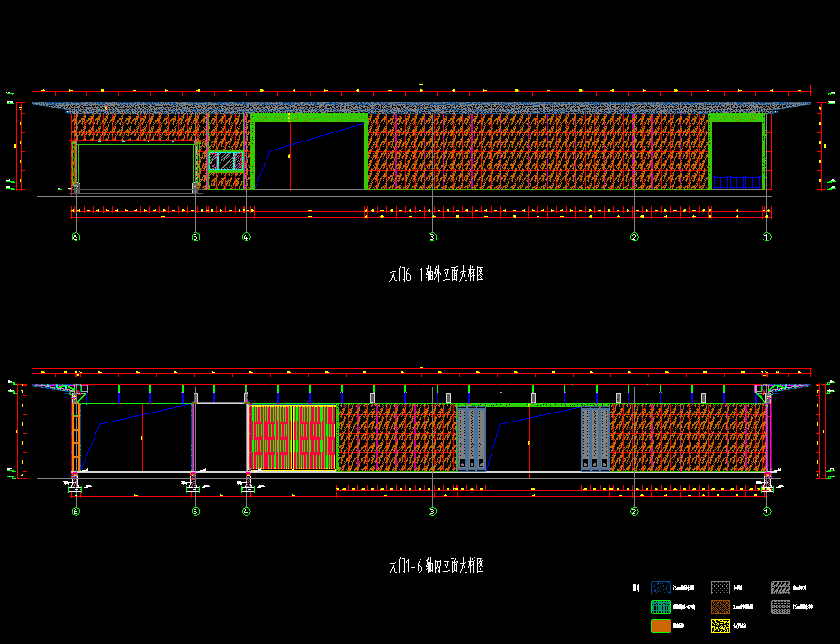
Task: Click axis bubble 4 under the lower elevation
Action: (x=247, y=512)
